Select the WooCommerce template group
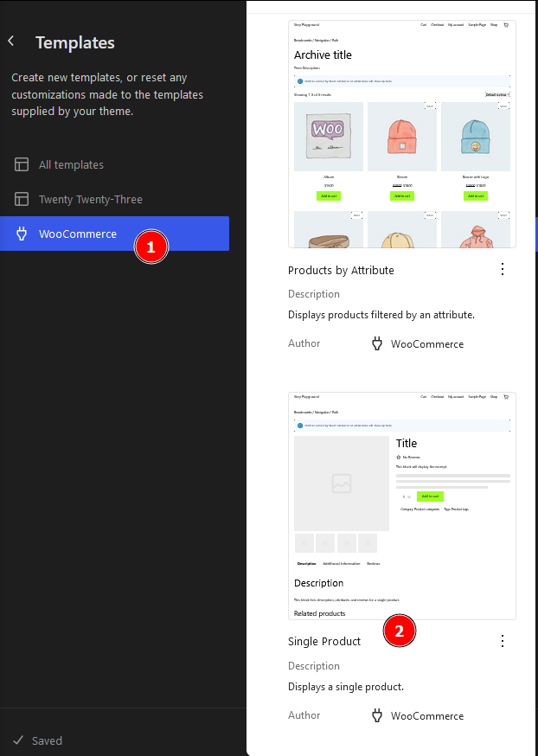This screenshot has width=538, height=756. coord(114,234)
